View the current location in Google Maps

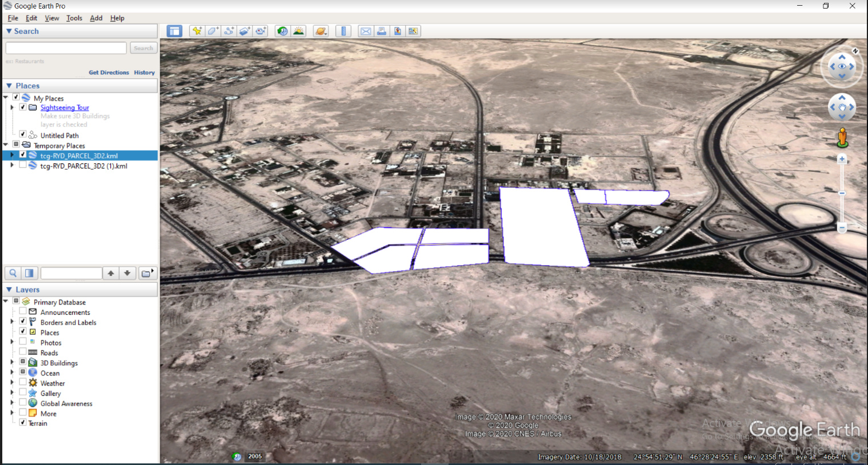(414, 31)
